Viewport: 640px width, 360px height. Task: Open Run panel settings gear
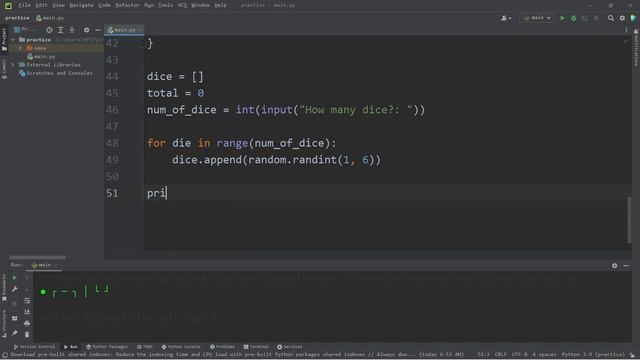(614, 265)
